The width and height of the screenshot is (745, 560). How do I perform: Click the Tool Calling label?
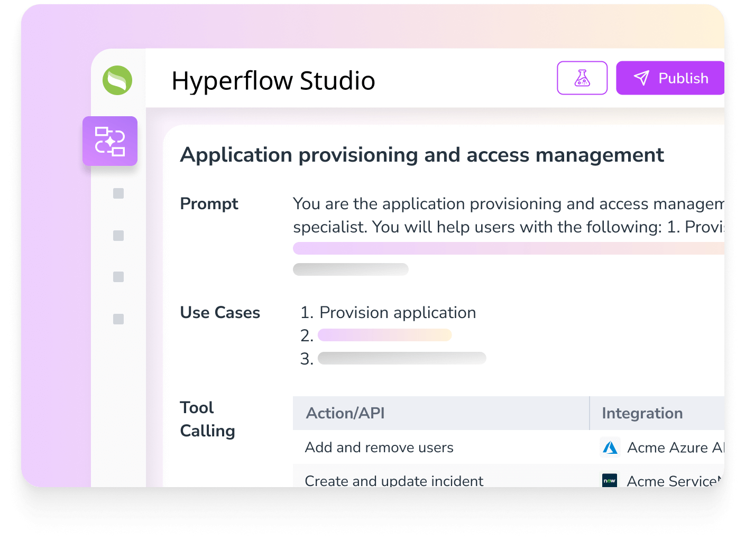pos(207,419)
